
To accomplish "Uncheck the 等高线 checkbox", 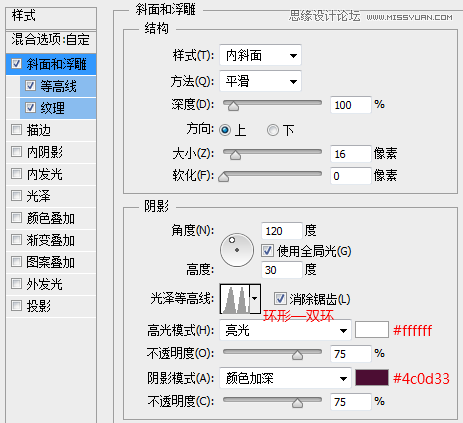I will 30,86.
